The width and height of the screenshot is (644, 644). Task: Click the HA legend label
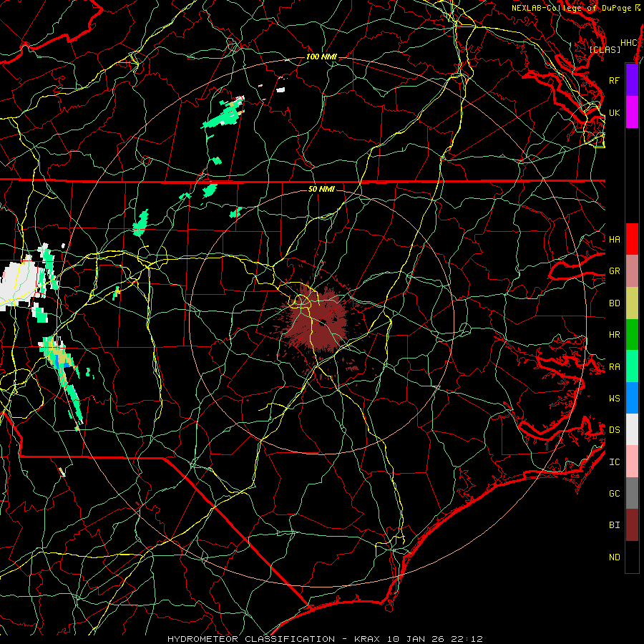pyautogui.click(x=615, y=239)
